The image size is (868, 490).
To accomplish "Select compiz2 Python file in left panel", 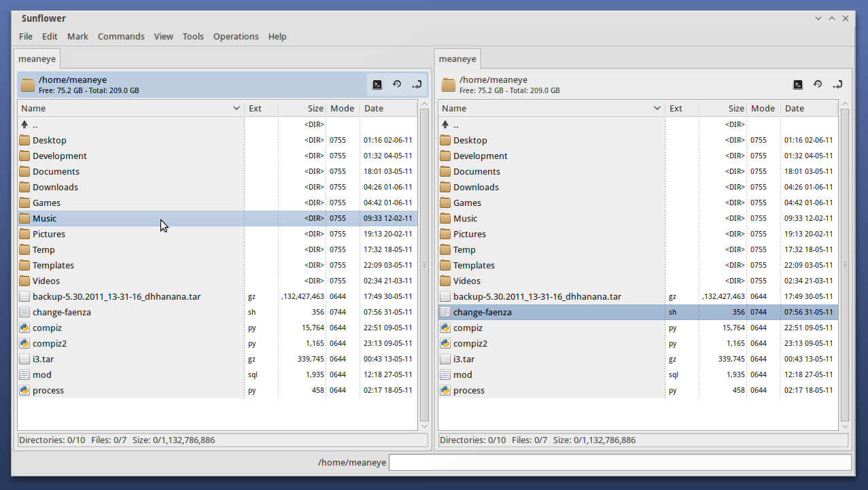I will [50, 343].
